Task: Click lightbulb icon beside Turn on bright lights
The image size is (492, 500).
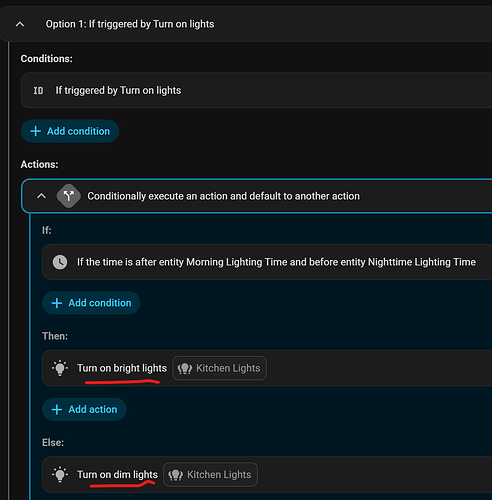Action: click(x=60, y=368)
